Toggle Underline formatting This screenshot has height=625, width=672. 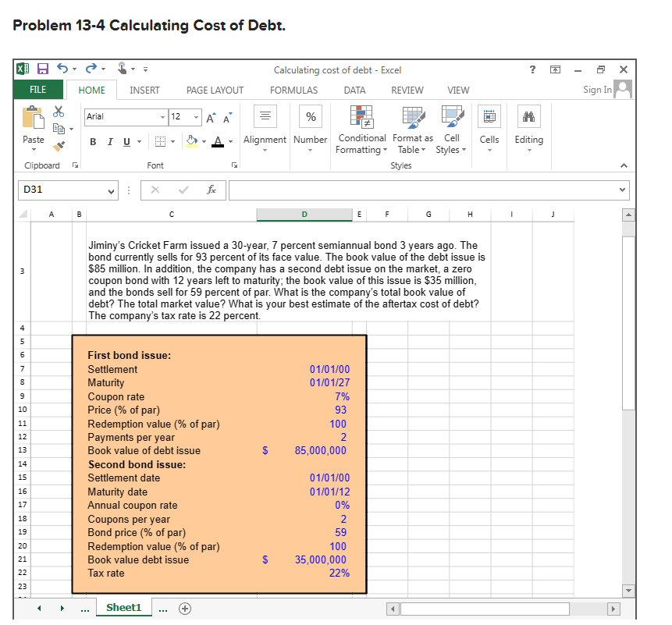coord(126,142)
